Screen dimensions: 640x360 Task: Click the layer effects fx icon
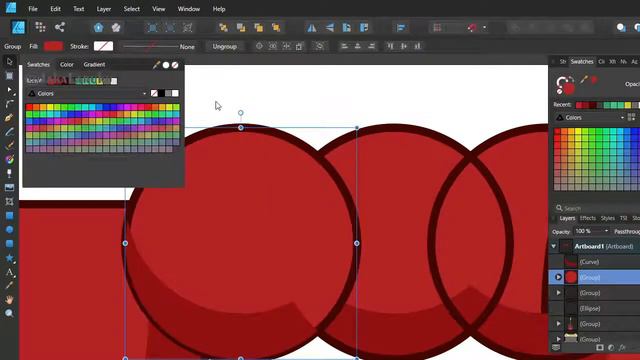pyautogui.click(x=622, y=347)
